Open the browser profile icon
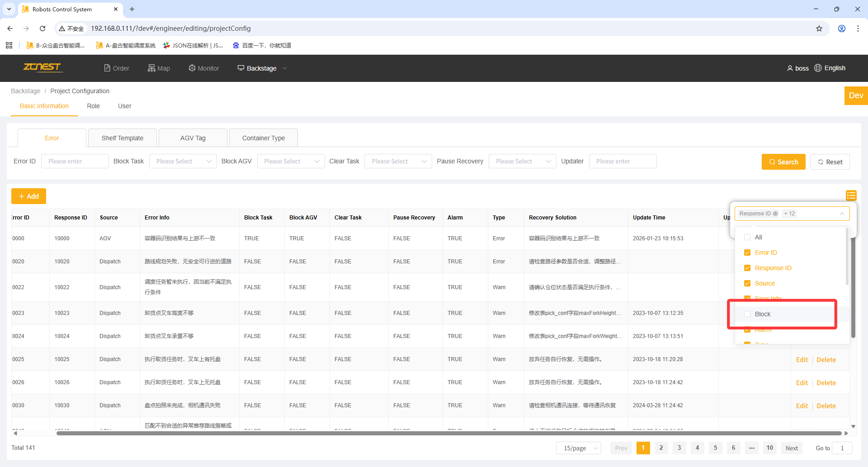The height and width of the screenshot is (467, 868). (842, 29)
